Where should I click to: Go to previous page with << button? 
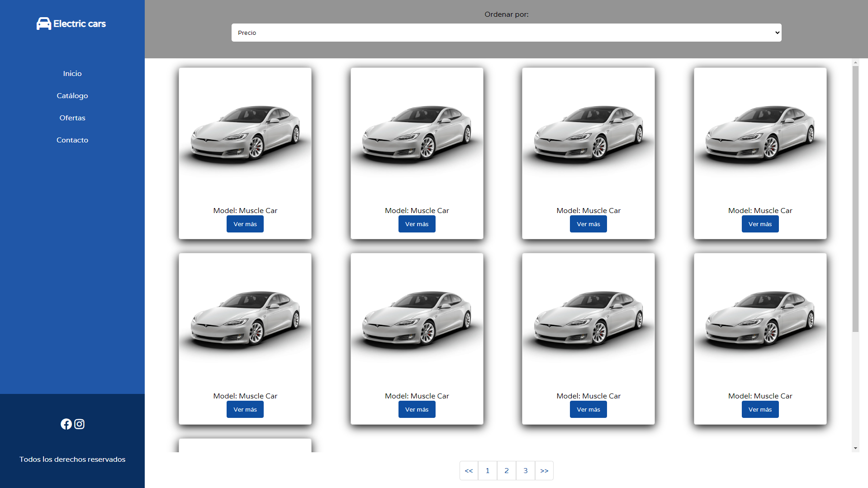[x=469, y=470]
